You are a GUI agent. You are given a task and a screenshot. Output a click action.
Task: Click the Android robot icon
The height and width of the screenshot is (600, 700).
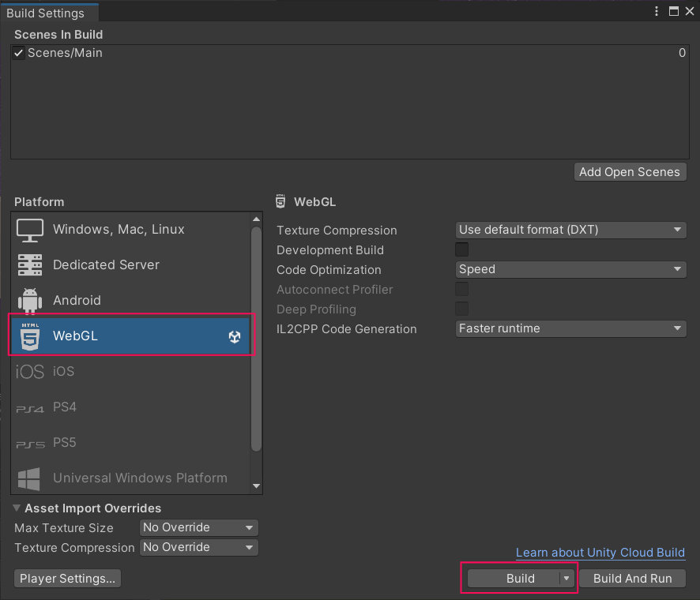coord(30,301)
